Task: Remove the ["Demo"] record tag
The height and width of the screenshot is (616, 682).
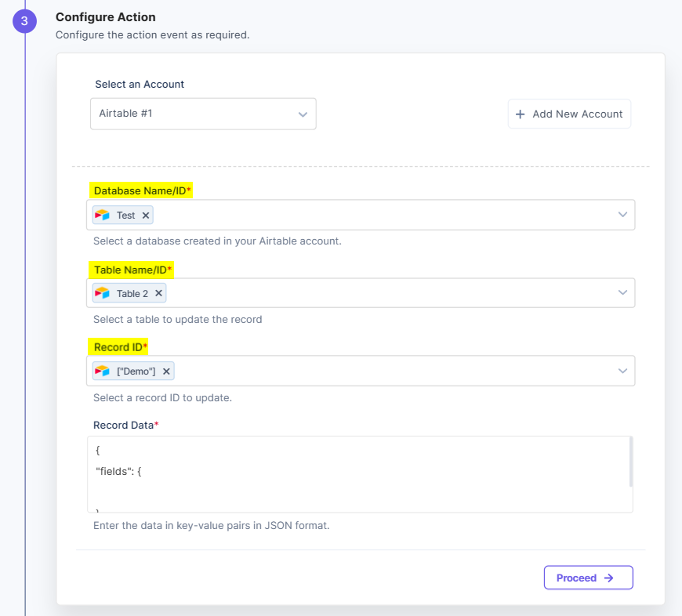Action: (166, 371)
